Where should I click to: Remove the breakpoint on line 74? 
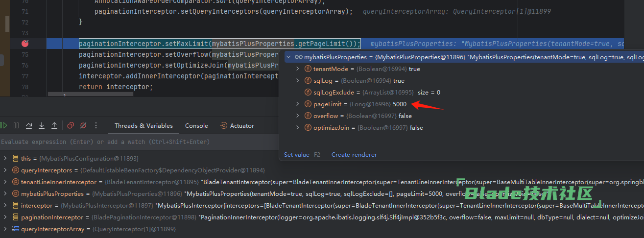pyautogui.click(x=25, y=44)
